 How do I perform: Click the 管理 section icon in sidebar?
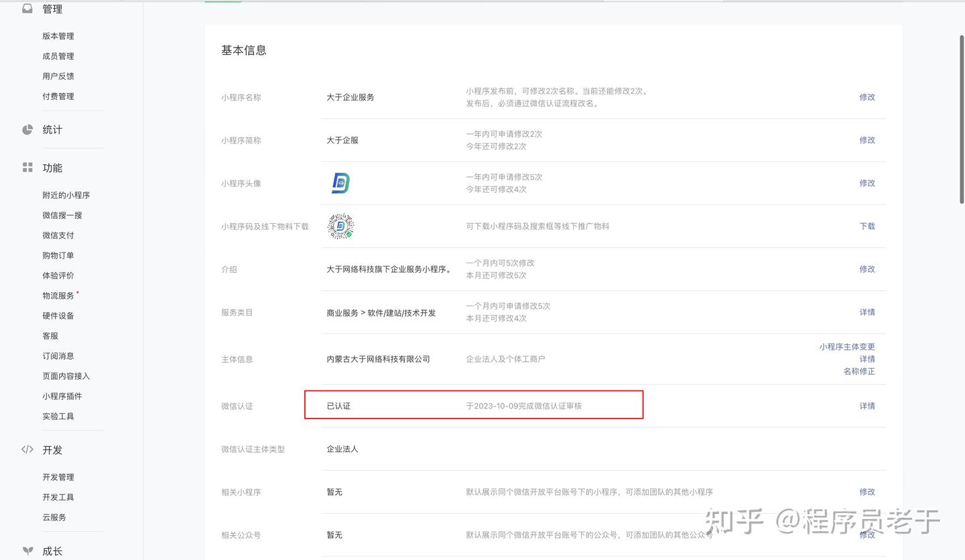click(x=27, y=9)
